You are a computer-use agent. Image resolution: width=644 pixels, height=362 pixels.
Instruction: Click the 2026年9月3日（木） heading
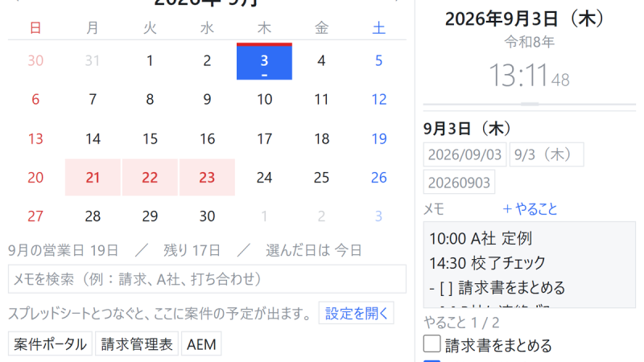pyautogui.click(x=529, y=19)
